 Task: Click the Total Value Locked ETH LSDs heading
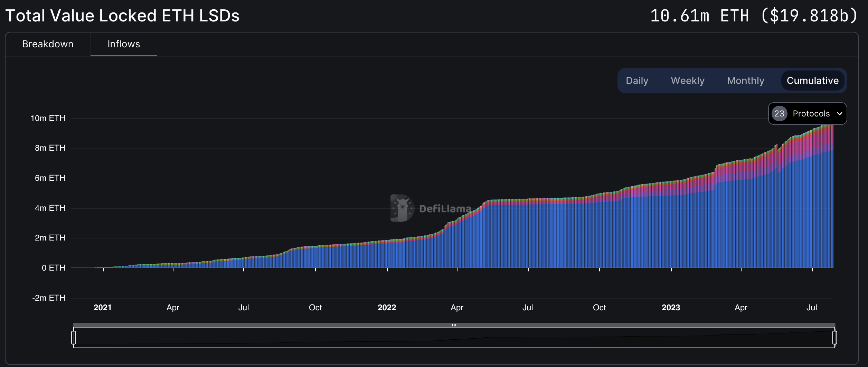click(x=122, y=16)
